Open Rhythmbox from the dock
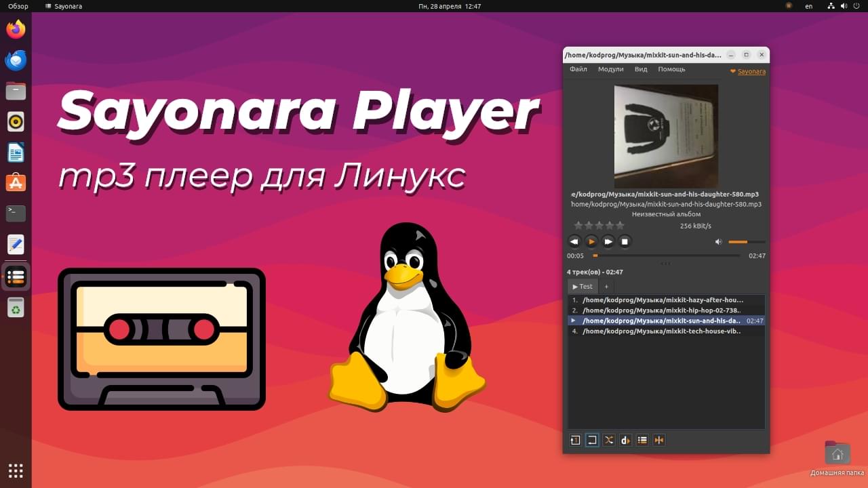Image resolution: width=868 pixels, height=488 pixels. point(16,121)
